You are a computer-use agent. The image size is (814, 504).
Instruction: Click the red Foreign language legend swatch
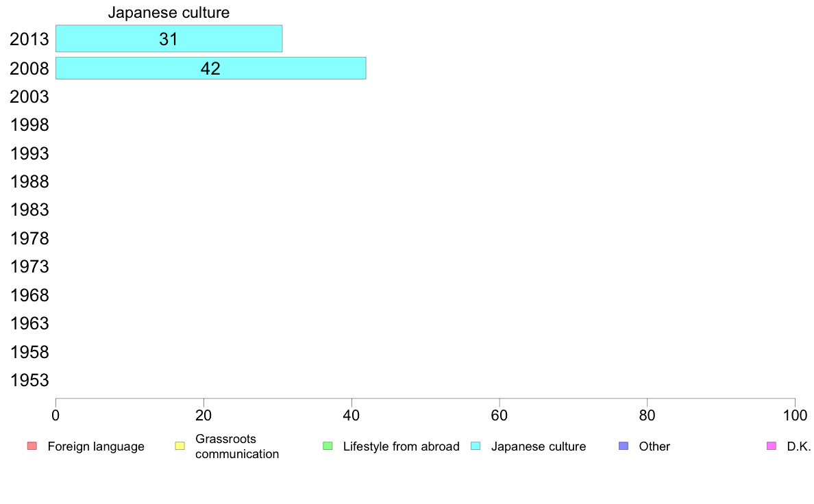click(32, 446)
